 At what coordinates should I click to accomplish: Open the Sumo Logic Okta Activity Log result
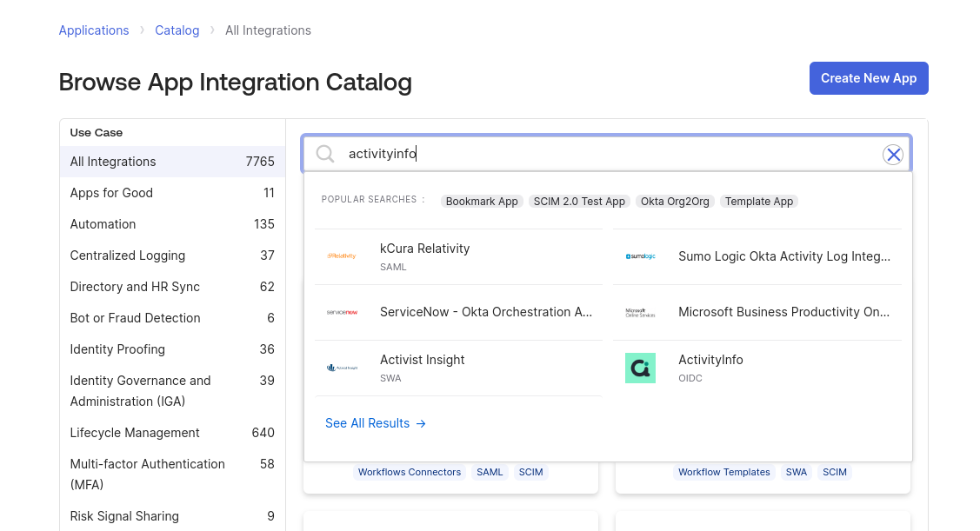[757, 256]
